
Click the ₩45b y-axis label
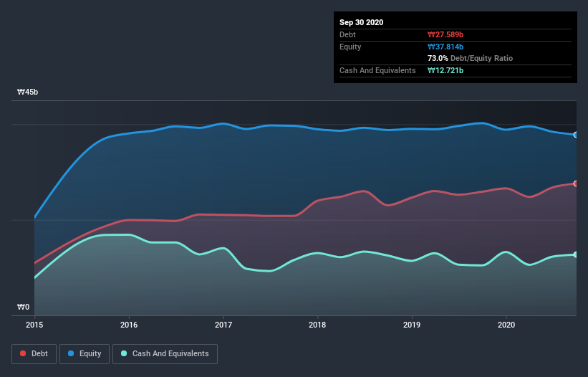(27, 92)
